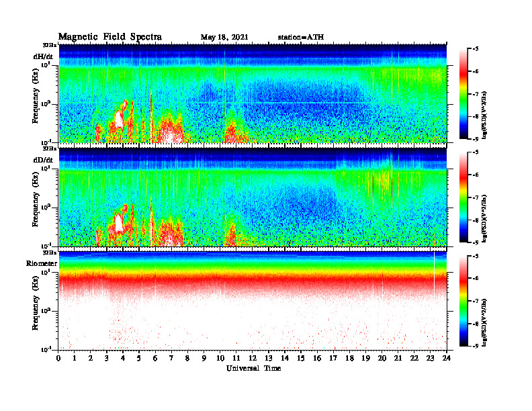
Task: Click the "18" hour tick label
Action: (349, 358)
